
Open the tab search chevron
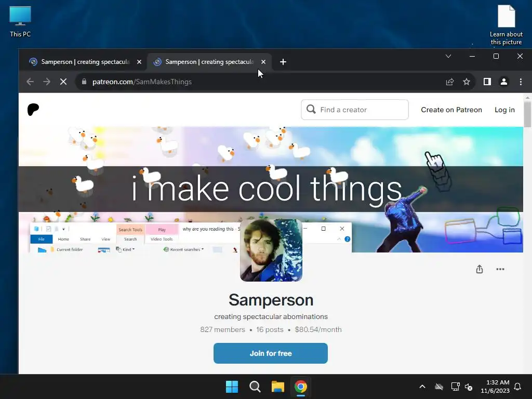point(448,56)
